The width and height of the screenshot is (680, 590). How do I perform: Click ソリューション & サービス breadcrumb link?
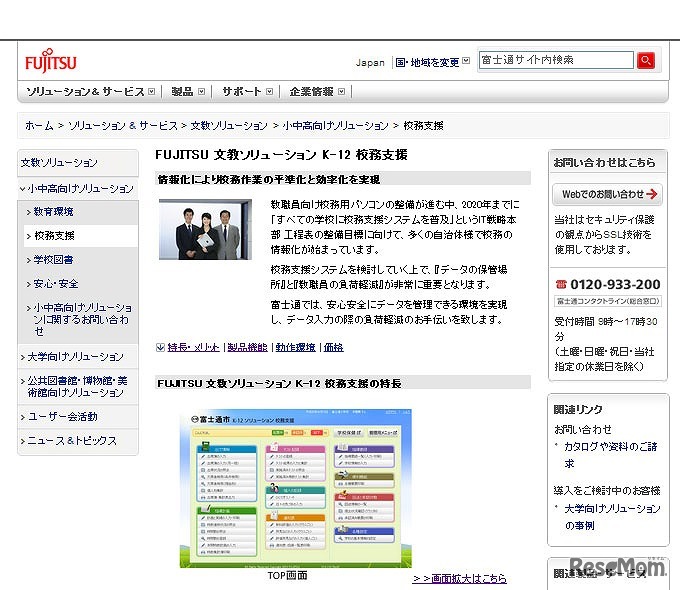[123, 126]
